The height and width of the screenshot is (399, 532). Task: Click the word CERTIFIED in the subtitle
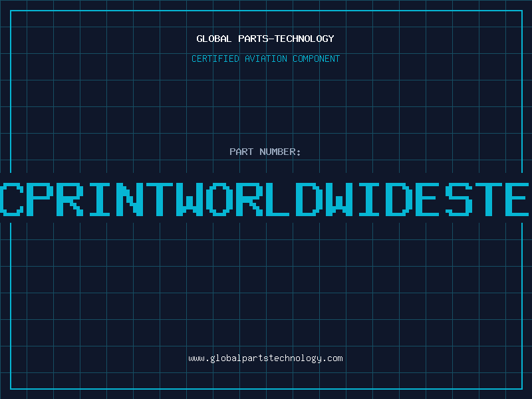point(215,59)
